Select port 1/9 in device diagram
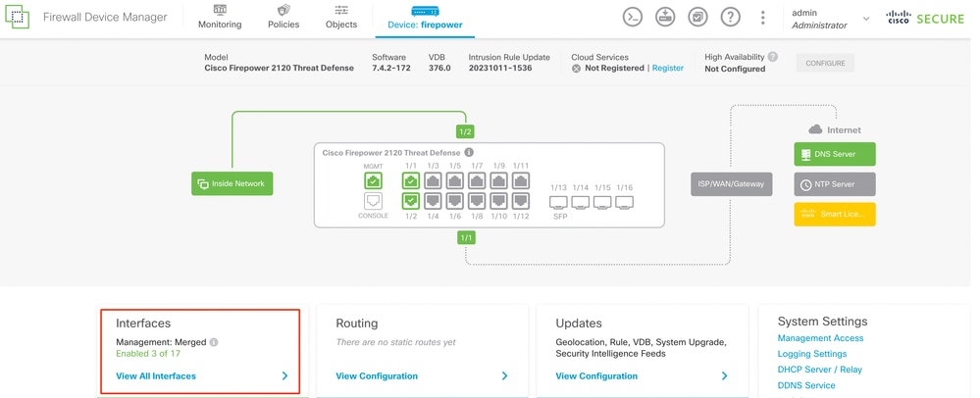This screenshot has width=980, height=398. point(498,181)
